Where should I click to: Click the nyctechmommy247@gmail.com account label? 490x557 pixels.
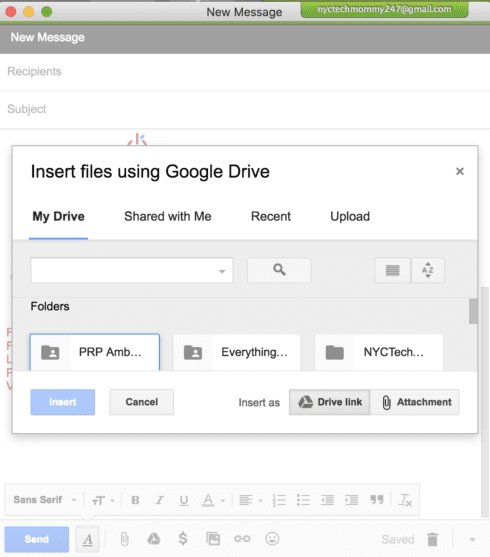[x=384, y=9]
